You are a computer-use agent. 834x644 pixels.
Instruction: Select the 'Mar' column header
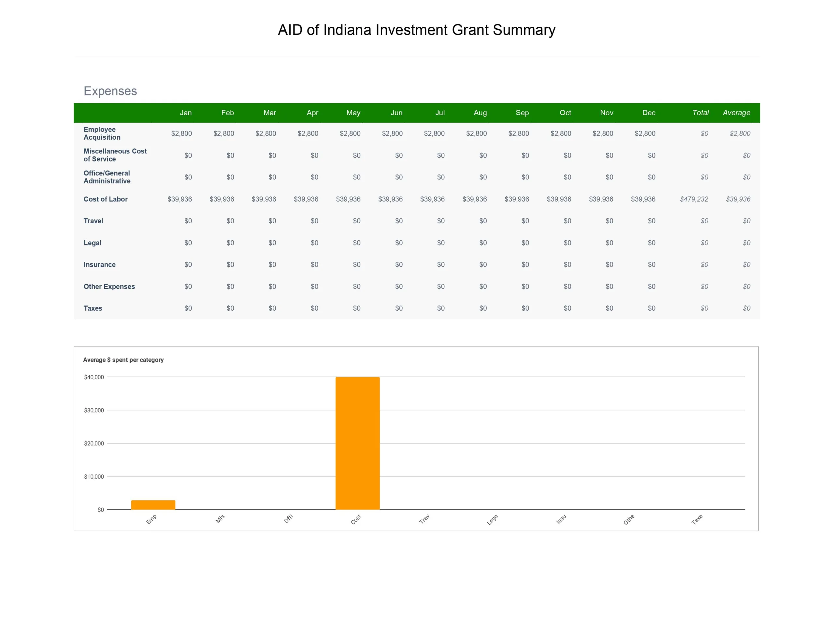click(270, 113)
